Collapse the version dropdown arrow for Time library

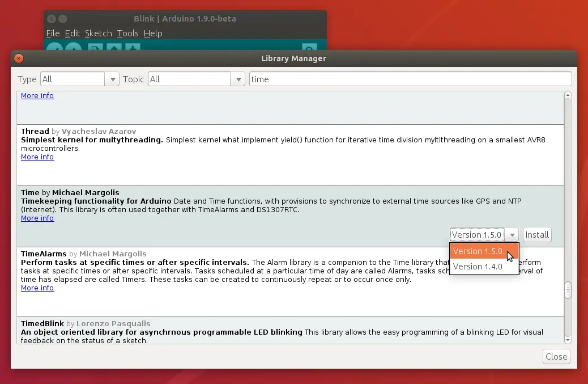click(x=512, y=235)
